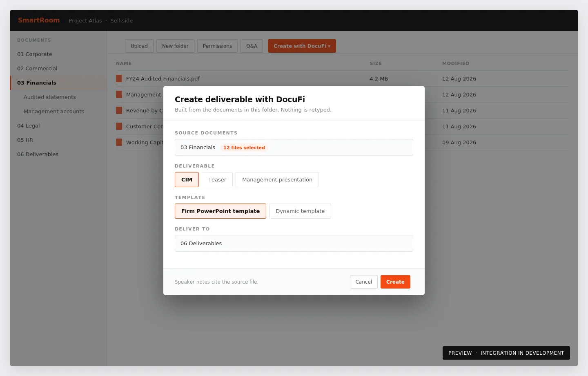Open the 01 Corporate folder

pyautogui.click(x=58, y=54)
